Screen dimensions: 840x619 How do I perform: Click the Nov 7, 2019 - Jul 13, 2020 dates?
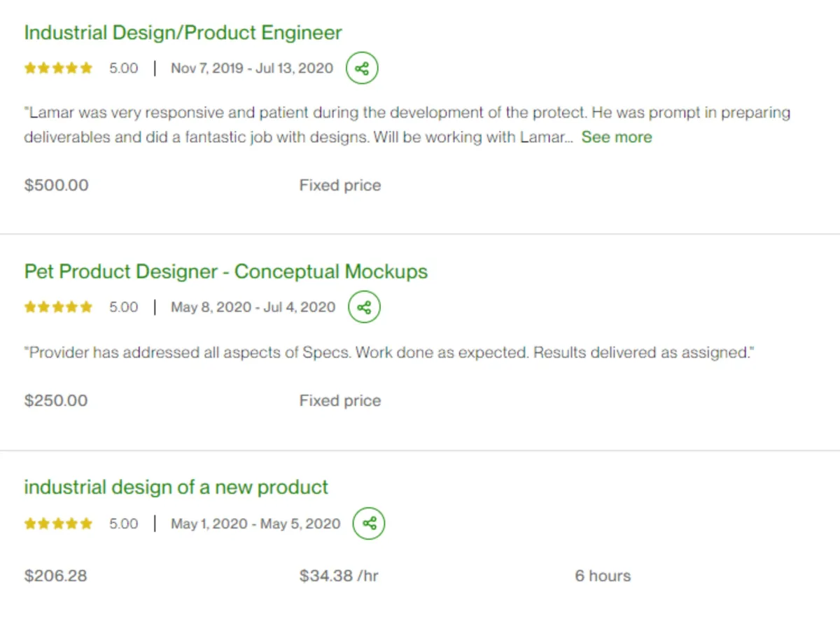[252, 69]
